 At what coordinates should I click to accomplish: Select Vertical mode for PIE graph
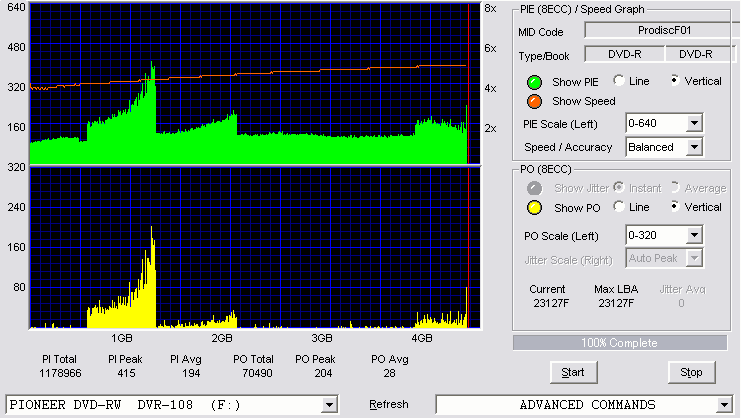coord(674,81)
